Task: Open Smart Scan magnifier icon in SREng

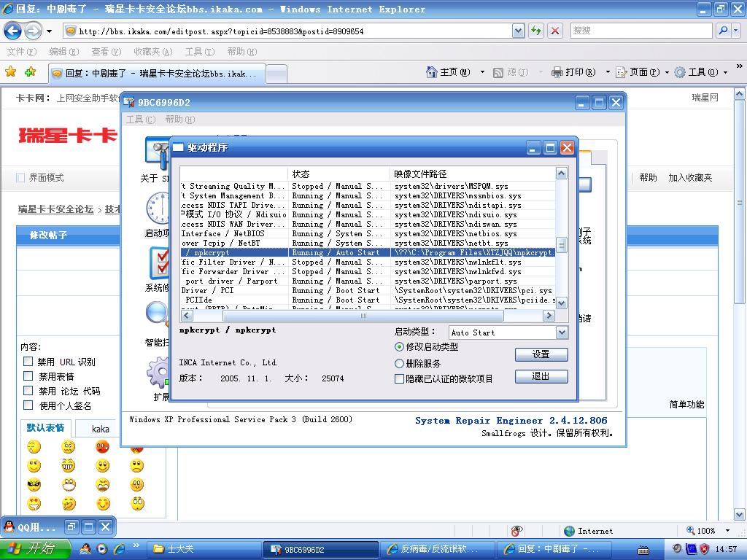Action: [158, 315]
